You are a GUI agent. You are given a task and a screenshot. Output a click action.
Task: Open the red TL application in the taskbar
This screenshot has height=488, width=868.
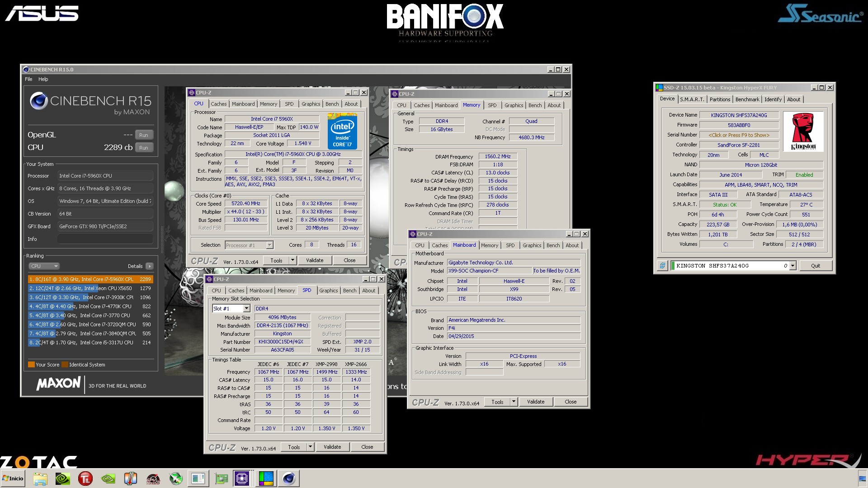tap(85, 479)
